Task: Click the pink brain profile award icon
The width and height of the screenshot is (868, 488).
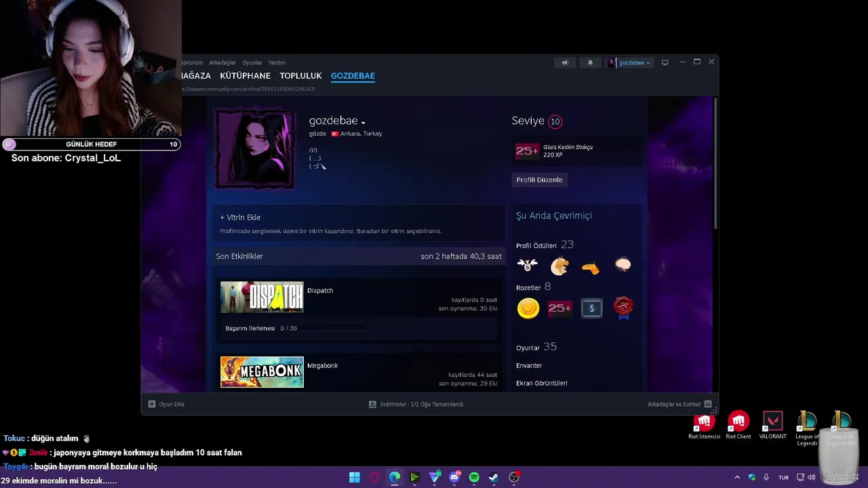Action: tap(623, 265)
